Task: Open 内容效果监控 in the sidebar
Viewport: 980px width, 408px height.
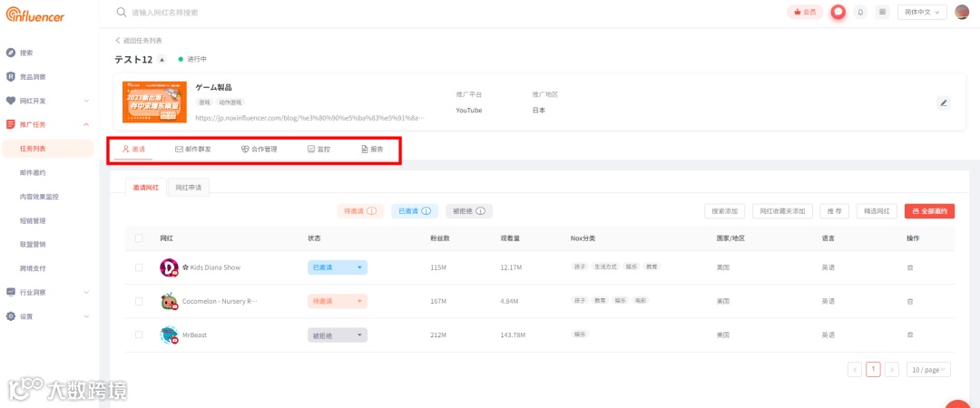Action: [39, 196]
